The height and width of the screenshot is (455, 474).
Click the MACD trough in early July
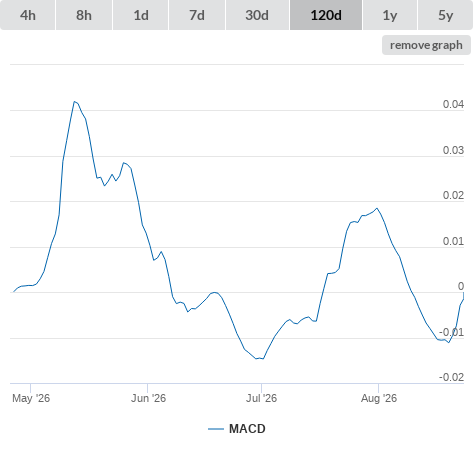tap(260, 359)
